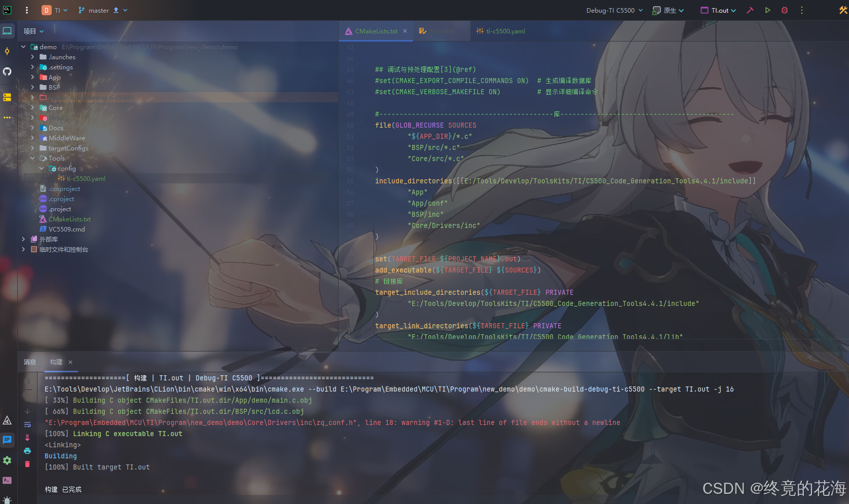This screenshot has height=504, width=849.
Task: Open the 项目 view dropdown
Action: pos(33,31)
